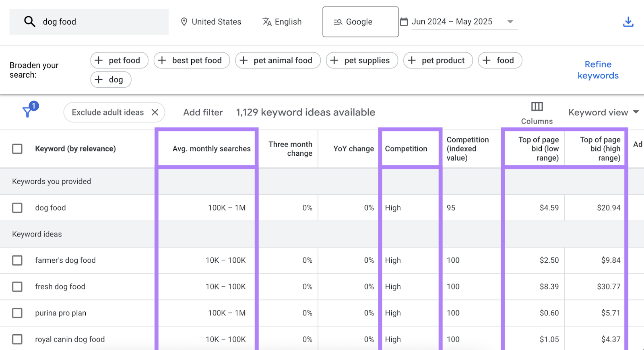Open Refine keywords link

(x=598, y=70)
